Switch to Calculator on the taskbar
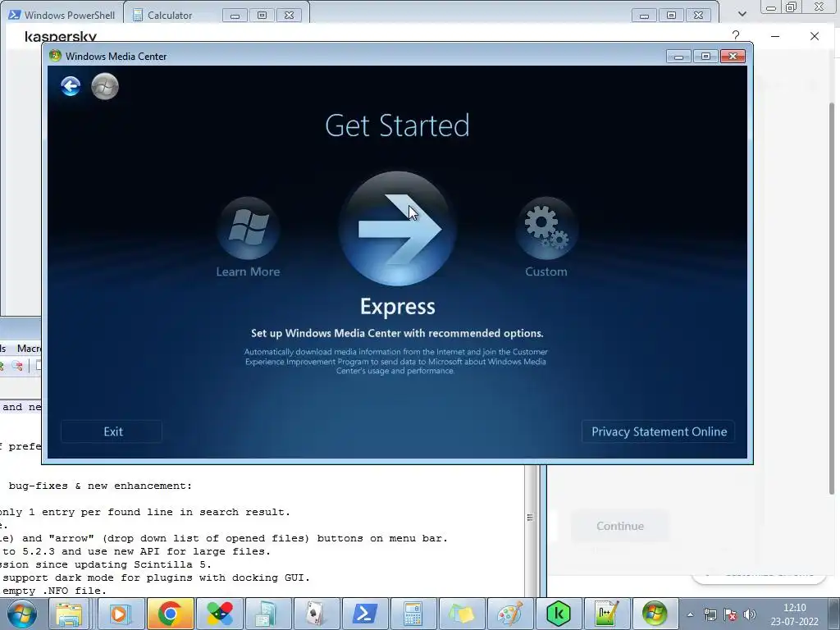 (x=413, y=614)
